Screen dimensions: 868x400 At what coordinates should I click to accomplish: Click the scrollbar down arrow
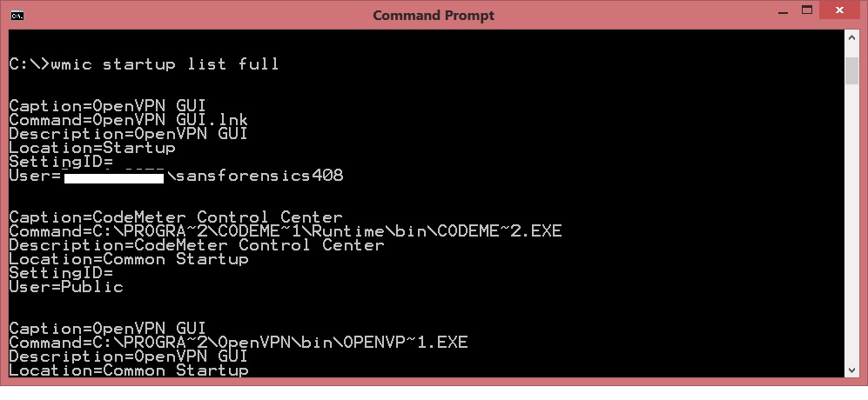coord(851,370)
